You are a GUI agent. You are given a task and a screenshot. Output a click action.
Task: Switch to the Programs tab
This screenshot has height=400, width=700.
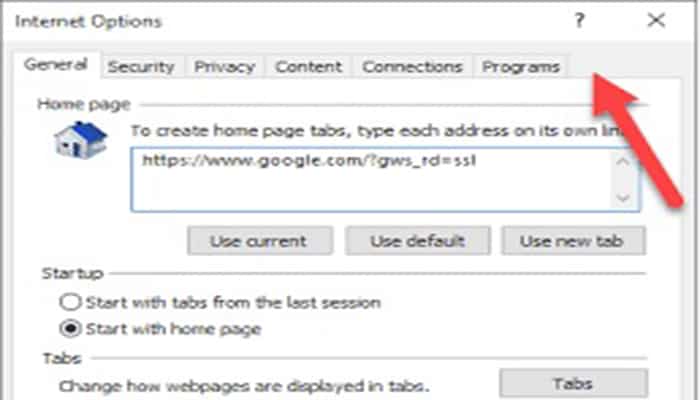520,67
